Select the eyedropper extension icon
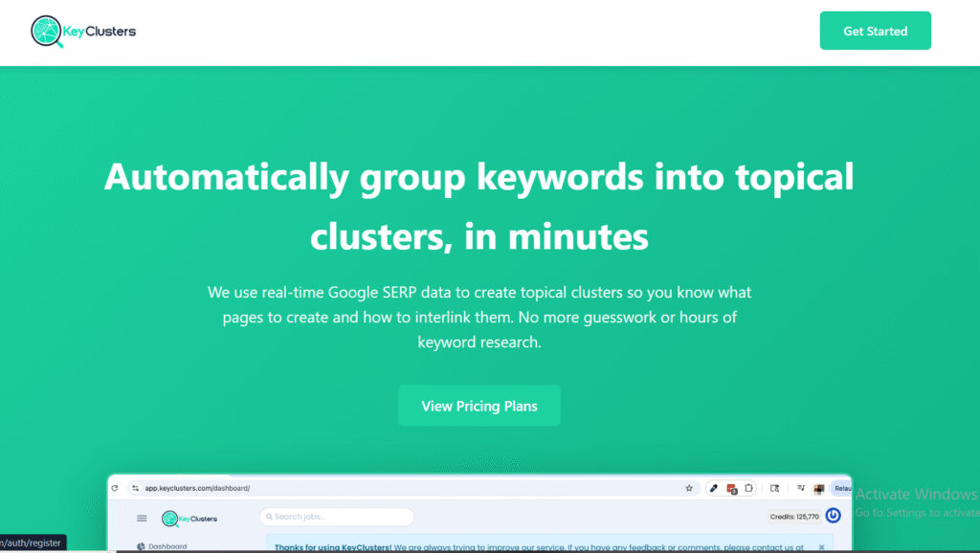The image size is (980, 553). click(713, 488)
